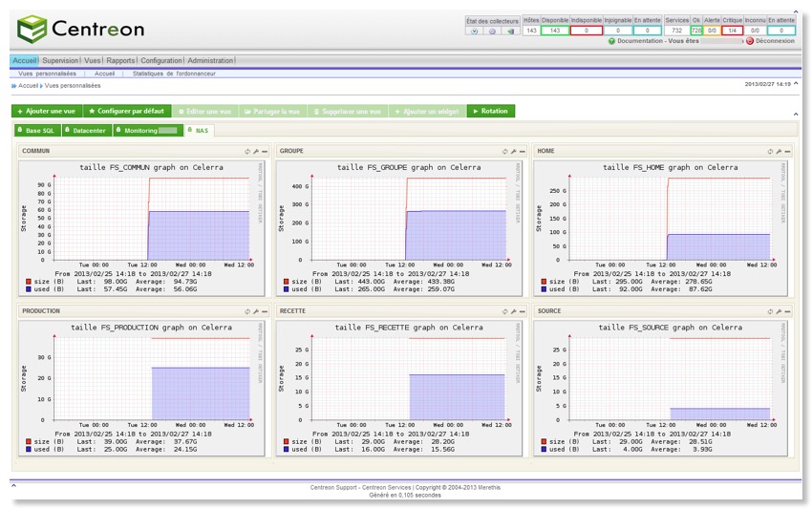This screenshot has height=509, width=812.
Task: Click the Critique services count 1/4
Action: coord(733,31)
